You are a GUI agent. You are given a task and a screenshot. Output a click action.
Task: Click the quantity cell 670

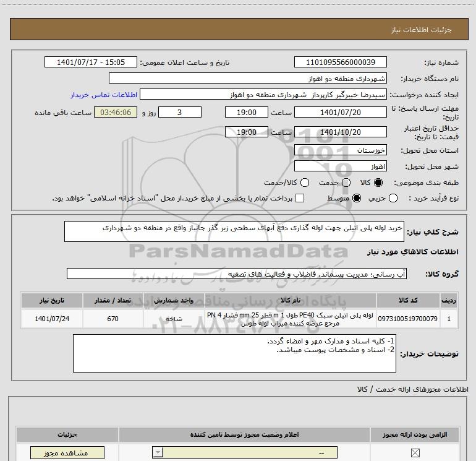click(x=113, y=319)
